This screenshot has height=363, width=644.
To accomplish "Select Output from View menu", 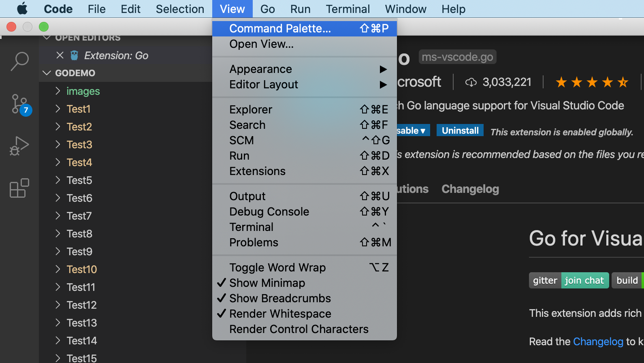I will tap(305, 196).
